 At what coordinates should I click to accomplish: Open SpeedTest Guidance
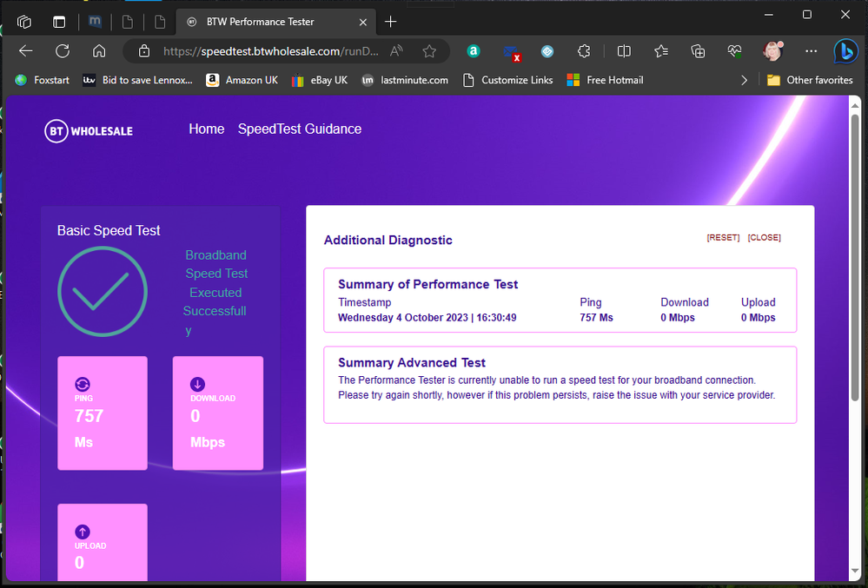(299, 129)
